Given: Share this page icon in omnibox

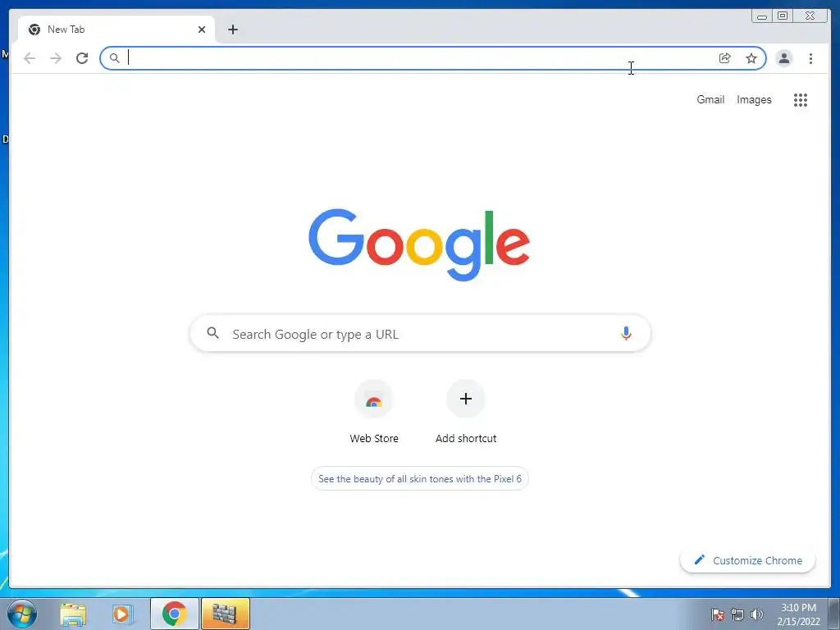Looking at the screenshot, I should tap(725, 58).
